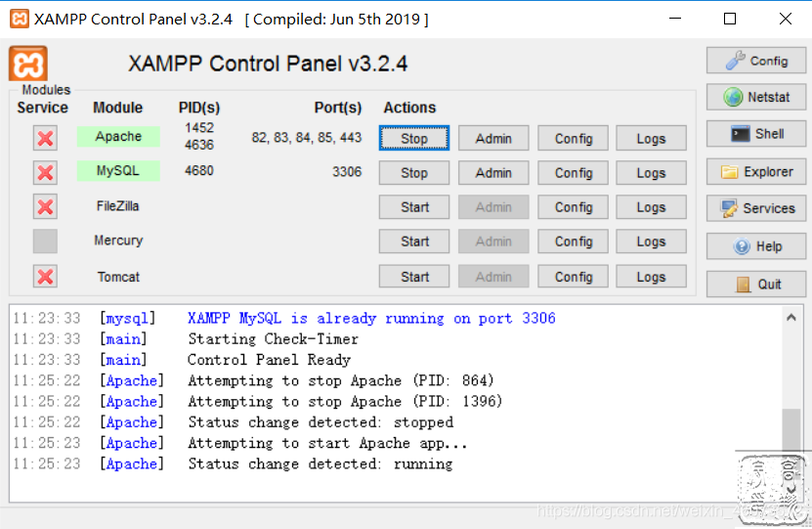
Task: Open the Apache Logs menu
Action: point(651,138)
